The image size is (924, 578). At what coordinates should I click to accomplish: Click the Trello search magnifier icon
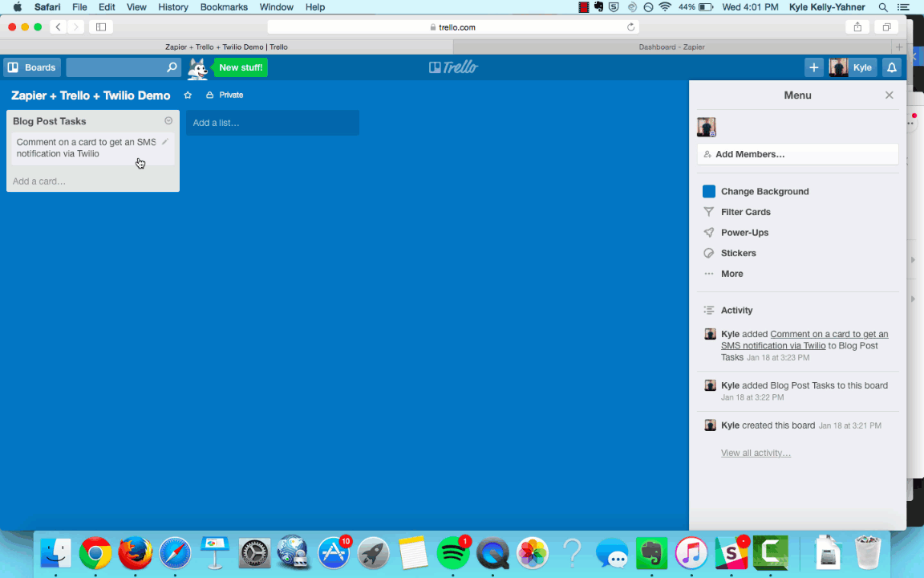[x=172, y=67]
